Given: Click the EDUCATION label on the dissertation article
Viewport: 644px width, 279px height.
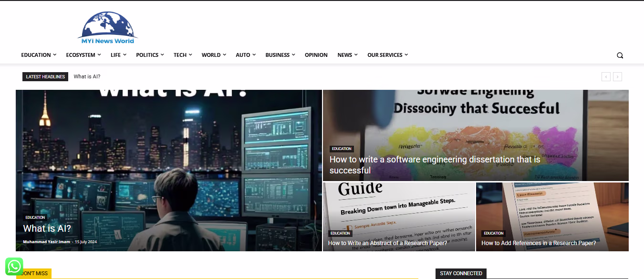Looking at the screenshot, I should tap(342, 149).
